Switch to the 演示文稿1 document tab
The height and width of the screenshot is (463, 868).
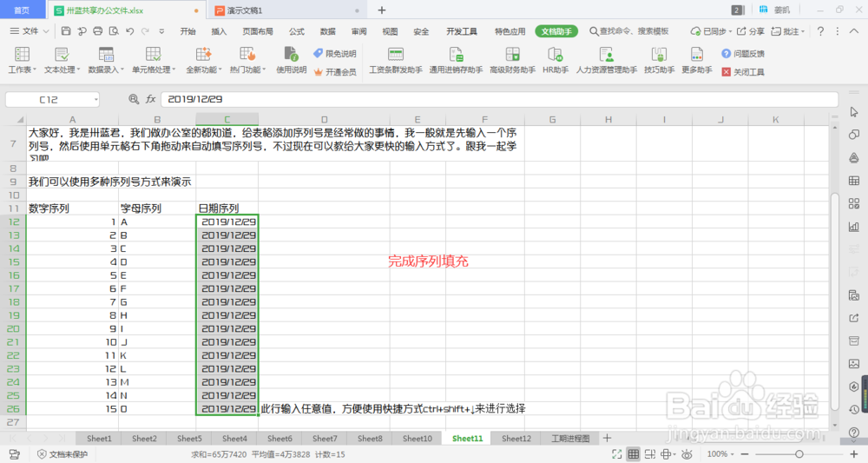tap(286, 10)
